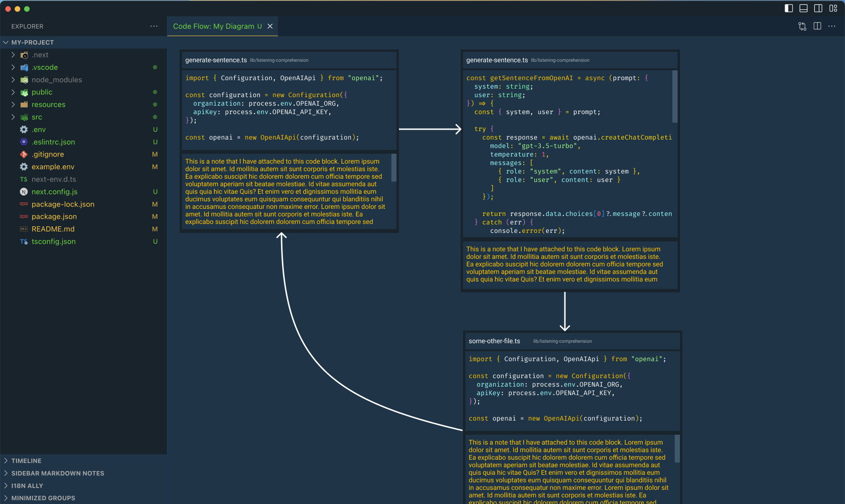Toggle the Secondary Side Bar
This screenshot has height=504, width=845.
817,8
